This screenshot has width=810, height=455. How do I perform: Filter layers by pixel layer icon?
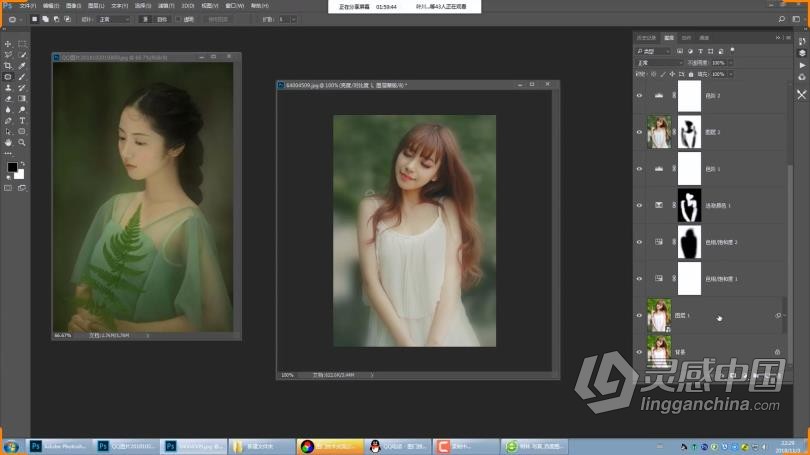pos(680,51)
